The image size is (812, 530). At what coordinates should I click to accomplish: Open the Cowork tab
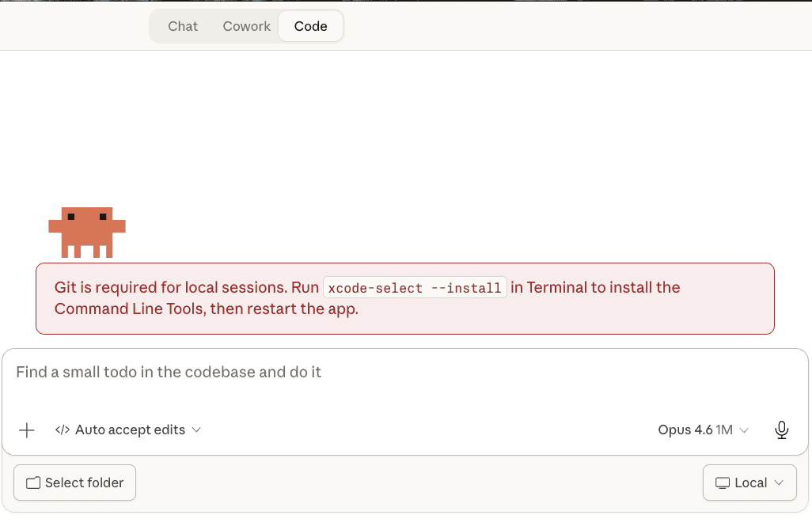246,26
